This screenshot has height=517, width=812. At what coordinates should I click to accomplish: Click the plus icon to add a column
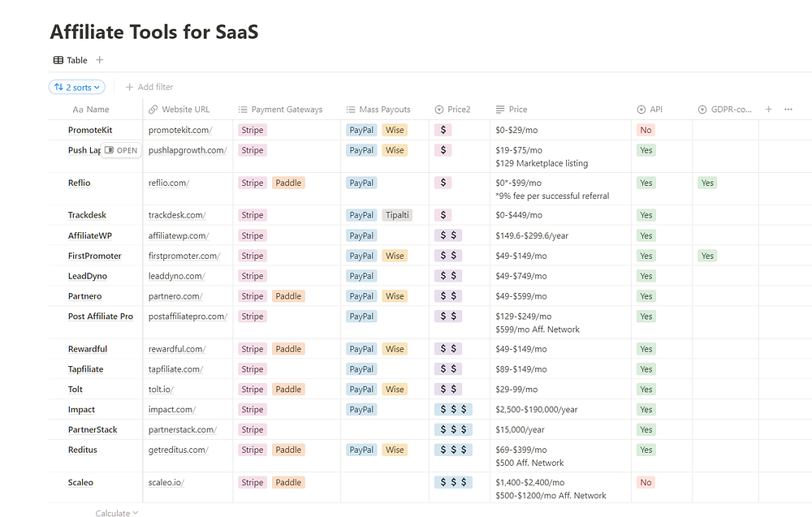(768, 110)
